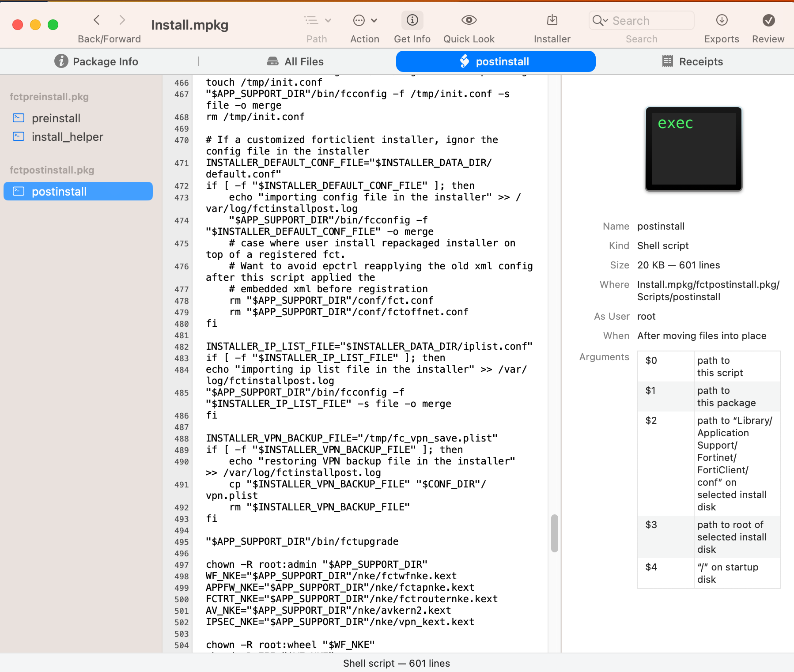Open the Action dropdown menu
794x672 pixels.
point(365,20)
